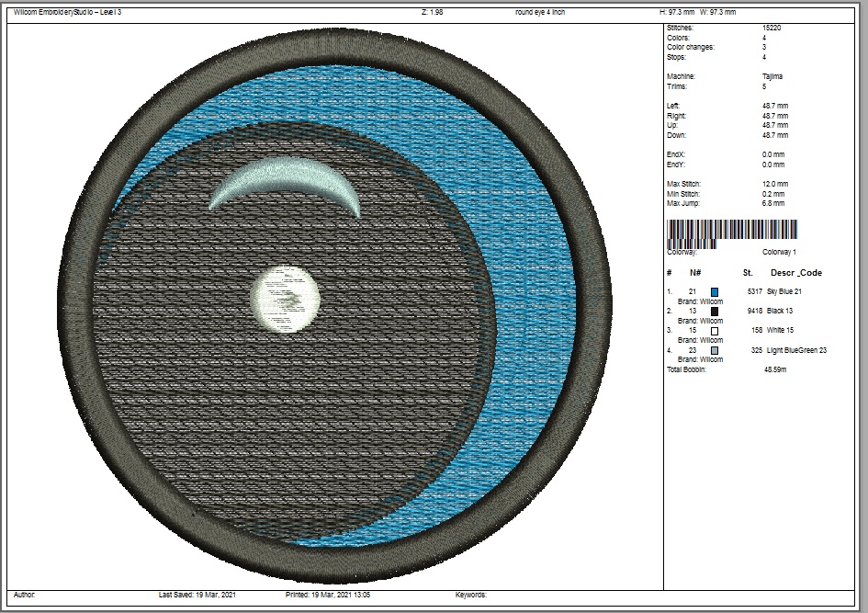This screenshot has height=613, width=868.
Task: Click the St. column header
Action: point(748,273)
